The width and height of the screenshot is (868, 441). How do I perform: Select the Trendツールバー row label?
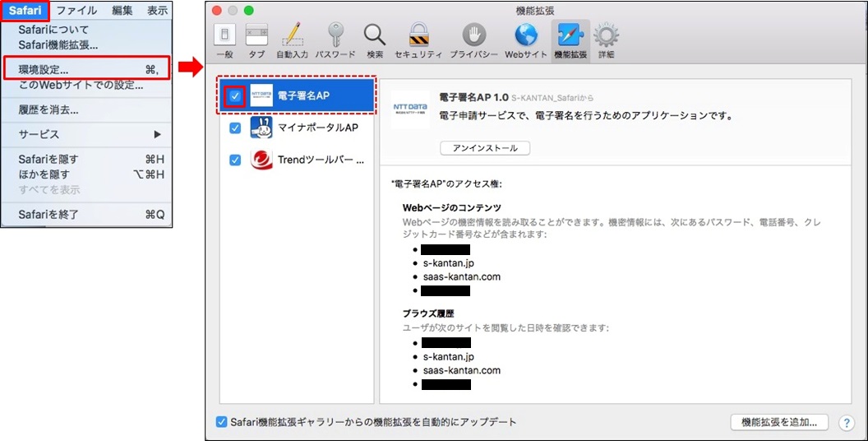click(321, 160)
